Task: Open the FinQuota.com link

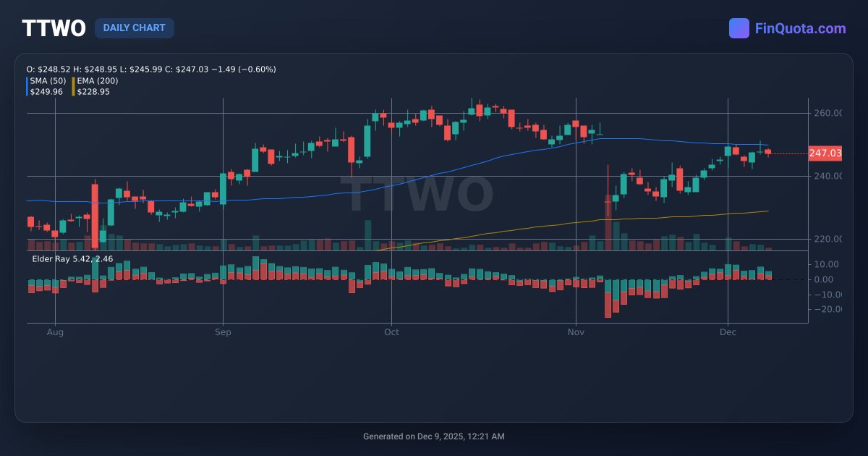Action: [x=800, y=28]
